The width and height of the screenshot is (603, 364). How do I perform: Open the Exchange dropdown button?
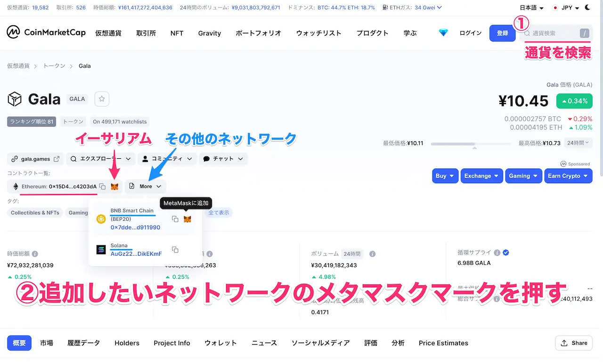pyautogui.click(x=482, y=176)
